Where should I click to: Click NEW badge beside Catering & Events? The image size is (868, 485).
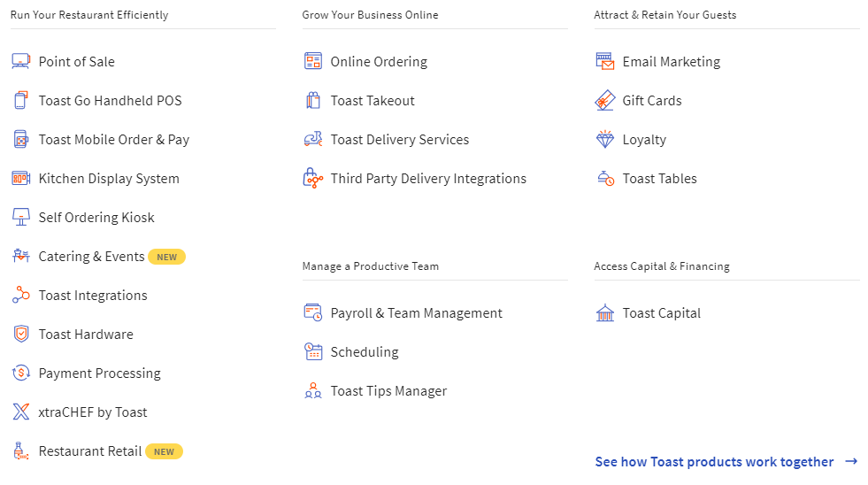click(166, 257)
